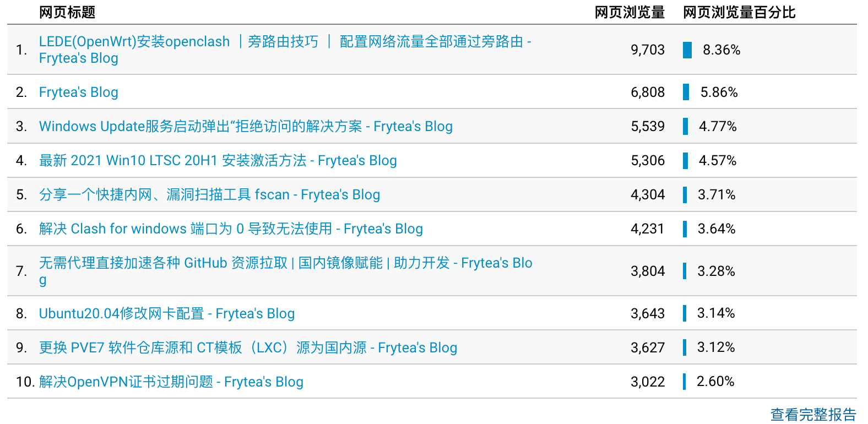868x424 pixels.
Task: Click the 网页浏览量 column header
Action: [630, 13]
